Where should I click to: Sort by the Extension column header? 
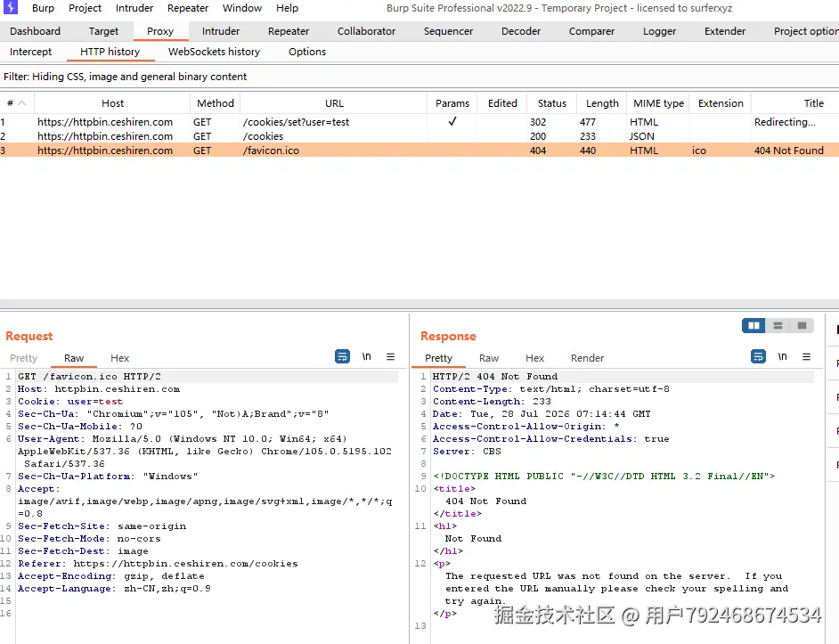(x=721, y=102)
